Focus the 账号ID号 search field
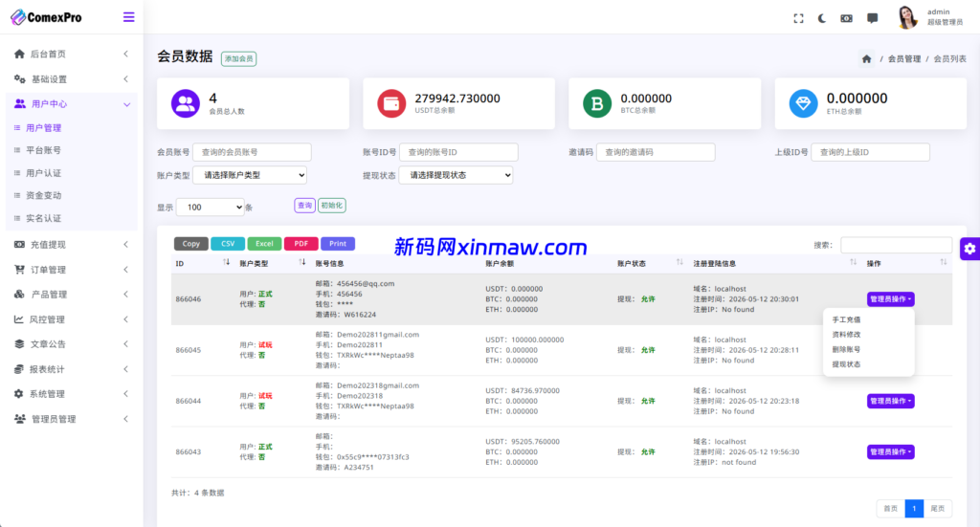This screenshot has height=527, width=980. [458, 152]
